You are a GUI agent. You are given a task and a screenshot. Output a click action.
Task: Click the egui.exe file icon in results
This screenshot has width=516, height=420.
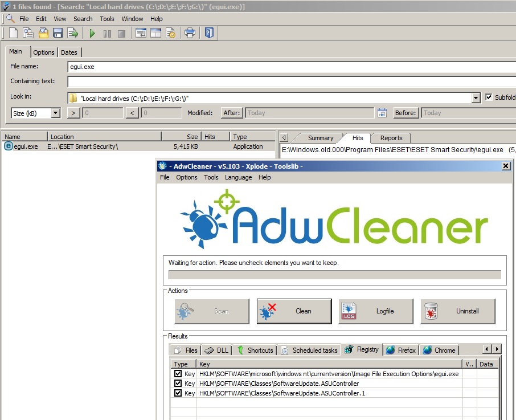point(8,146)
